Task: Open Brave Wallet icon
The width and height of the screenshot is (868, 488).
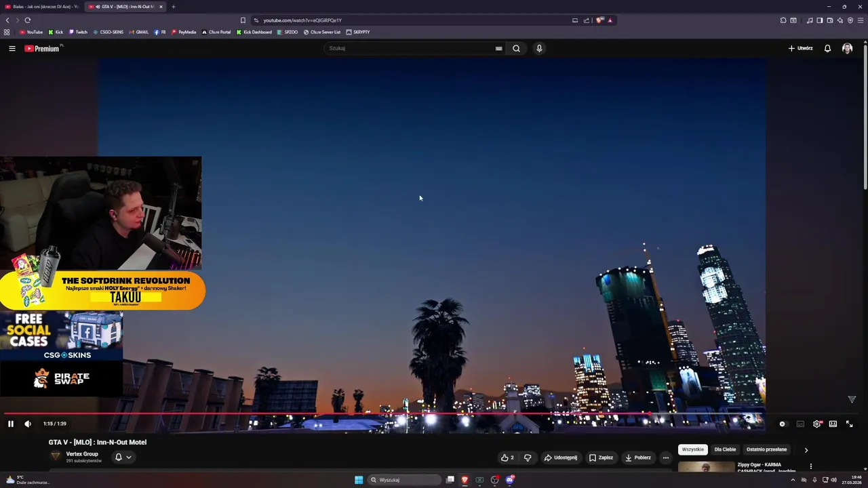Action: 830,20
